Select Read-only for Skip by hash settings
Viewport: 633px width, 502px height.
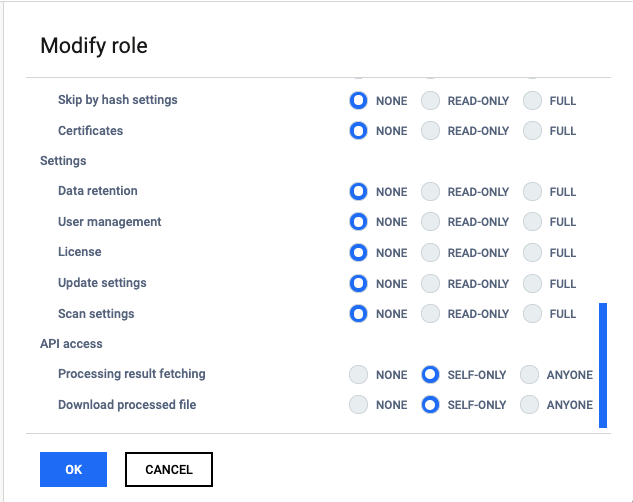[x=430, y=100]
